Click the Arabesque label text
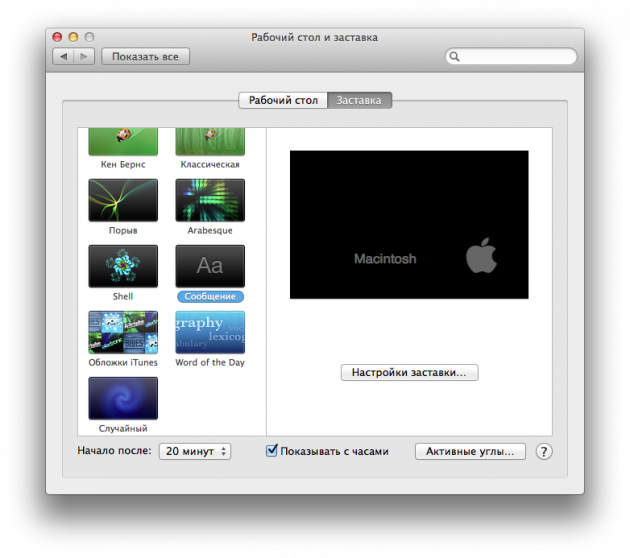630x558 pixels. click(x=210, y=231)
